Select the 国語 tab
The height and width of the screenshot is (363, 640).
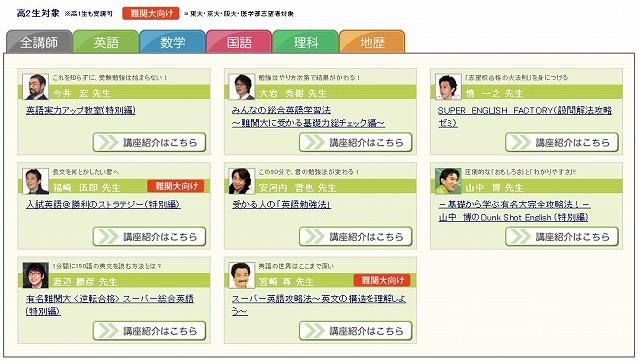[x=239, y=42]
